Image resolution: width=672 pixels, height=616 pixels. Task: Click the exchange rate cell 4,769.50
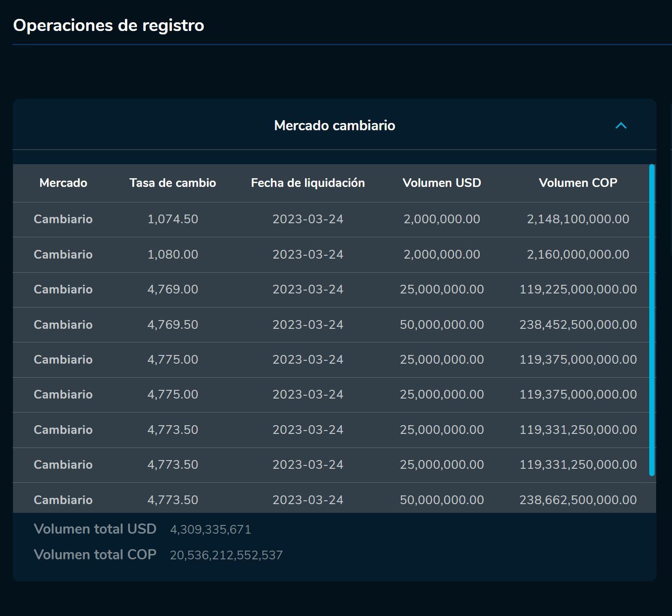[x=172, y=325]
